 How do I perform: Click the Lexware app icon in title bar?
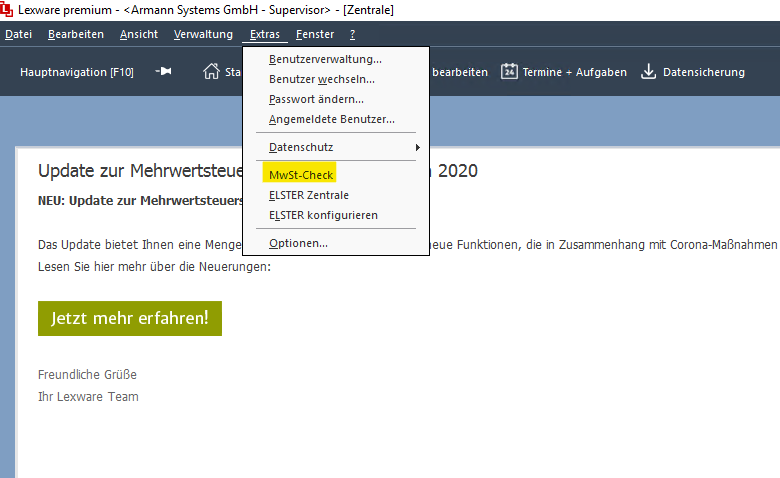pyautogui.click(x=6, y=9)
